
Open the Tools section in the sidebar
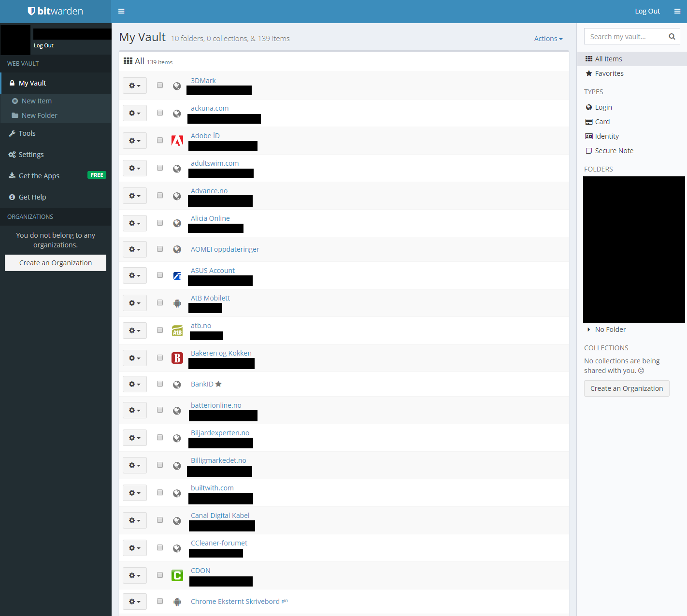click(27, 133)
